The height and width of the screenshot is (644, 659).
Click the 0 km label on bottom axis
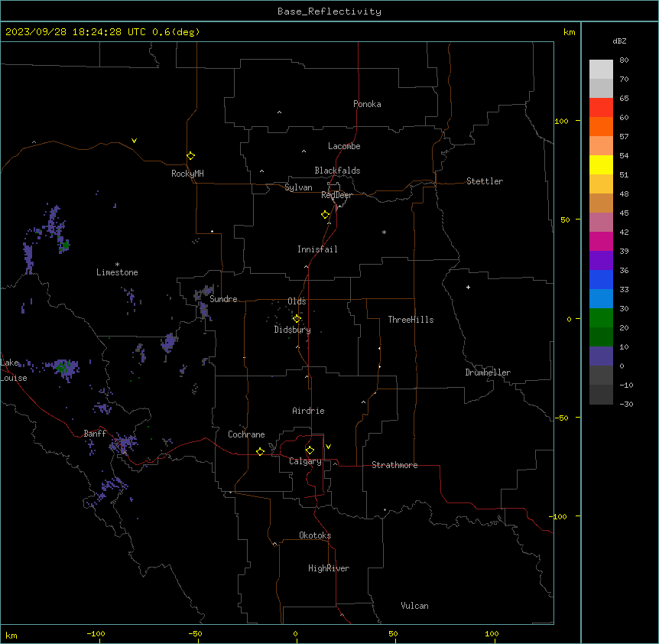pos(295,633)
